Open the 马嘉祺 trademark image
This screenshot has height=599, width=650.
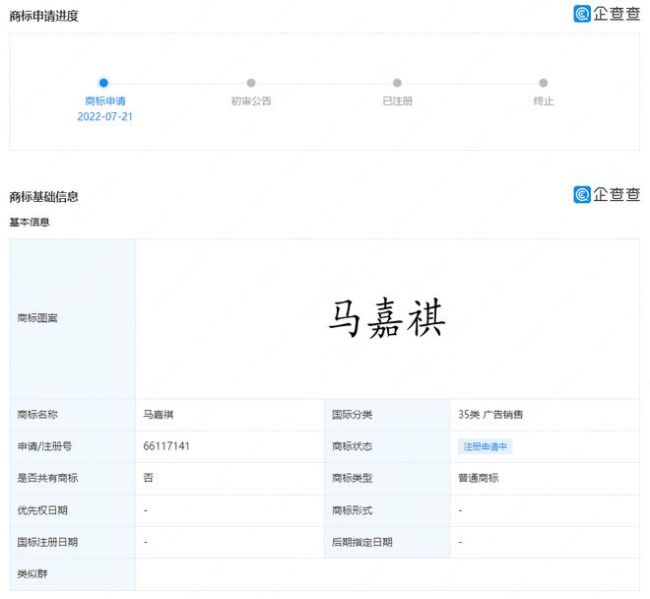coord(387,319)
